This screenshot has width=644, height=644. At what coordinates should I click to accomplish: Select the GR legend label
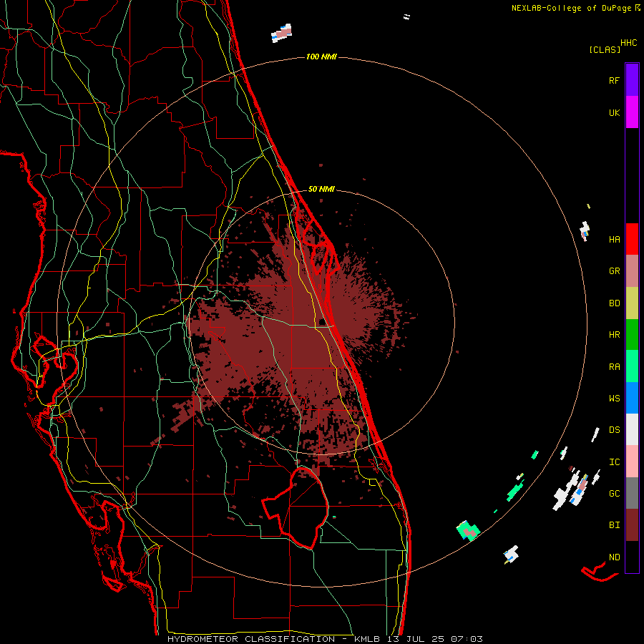(x=614, y=271)
